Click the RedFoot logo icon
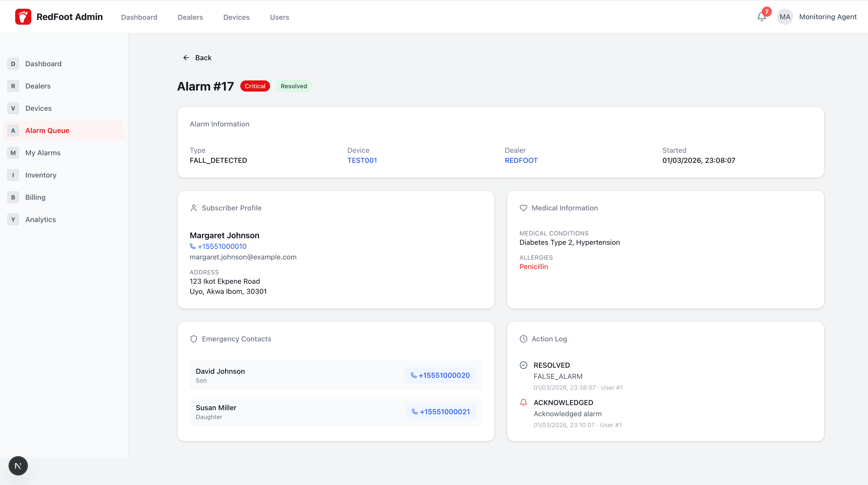Viewport: 868px width, 485px height. (23, 17)
